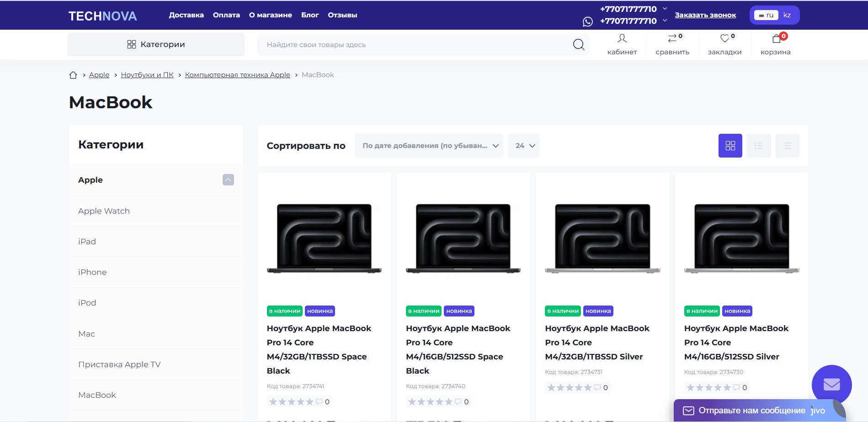
Task: Open Отзывы menu item
Action: tap(342, 15)
